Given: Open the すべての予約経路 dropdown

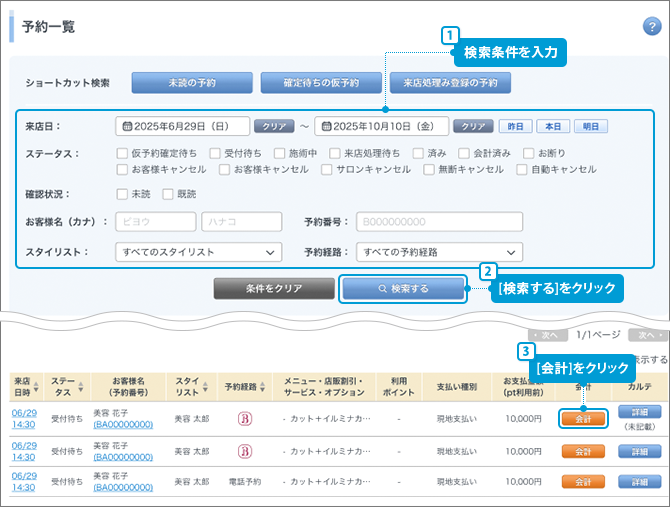Looking at the screenshot, I should tap(440, 252).
